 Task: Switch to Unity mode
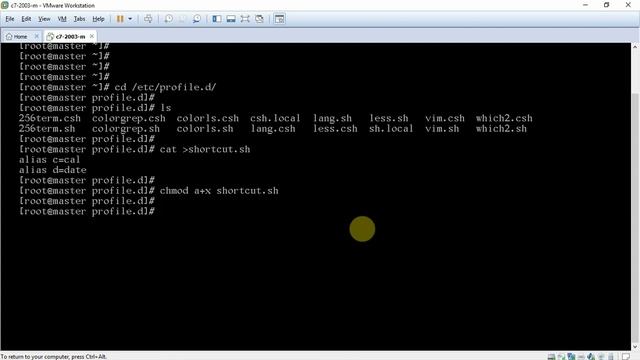[259, 19]
